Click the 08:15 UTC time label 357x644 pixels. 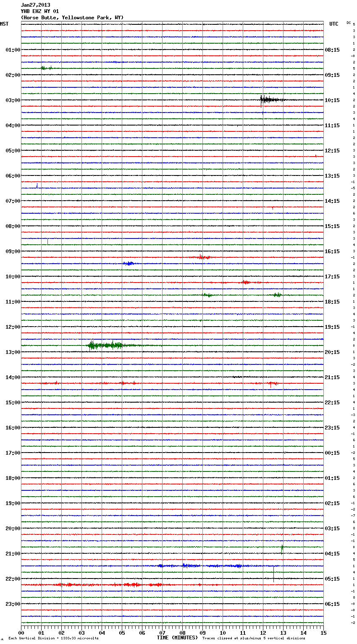(x=332, y=50)
